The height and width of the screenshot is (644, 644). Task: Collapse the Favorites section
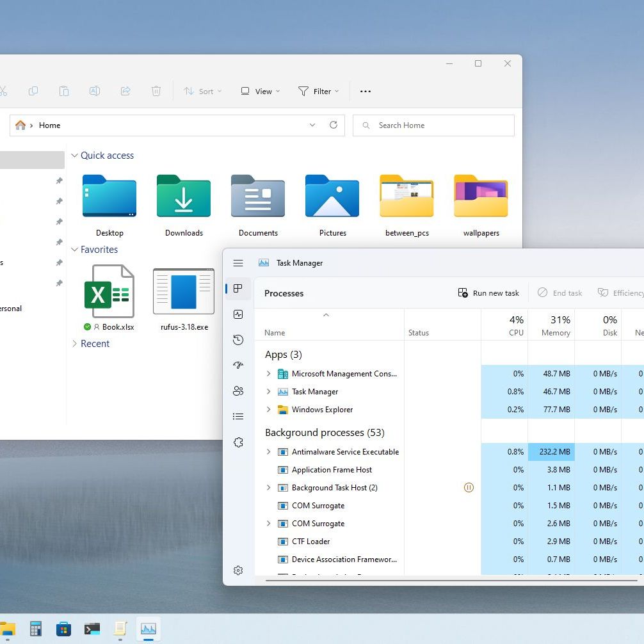click(74, 249)
